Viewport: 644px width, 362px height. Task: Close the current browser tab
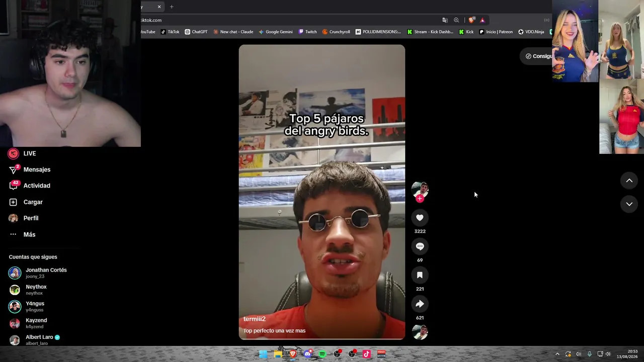click(x=159, y=7)
